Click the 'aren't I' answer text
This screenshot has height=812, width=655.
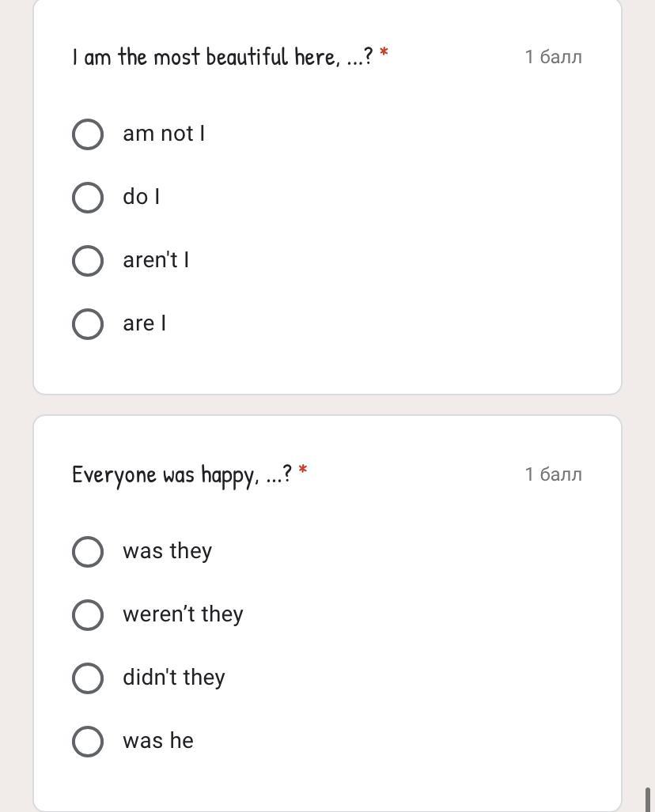point(156,260)
